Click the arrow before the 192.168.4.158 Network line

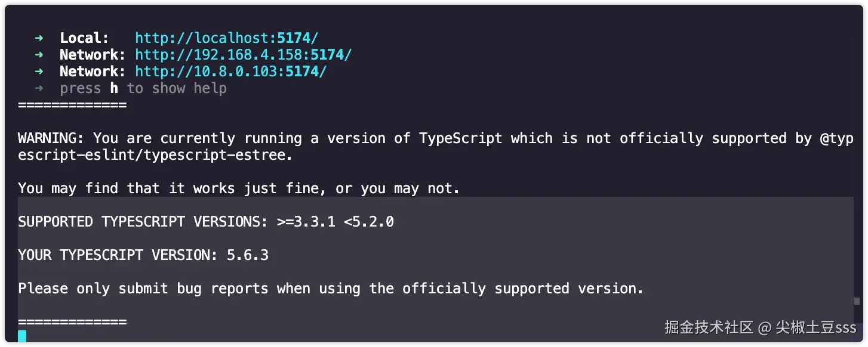pos(39,55)
